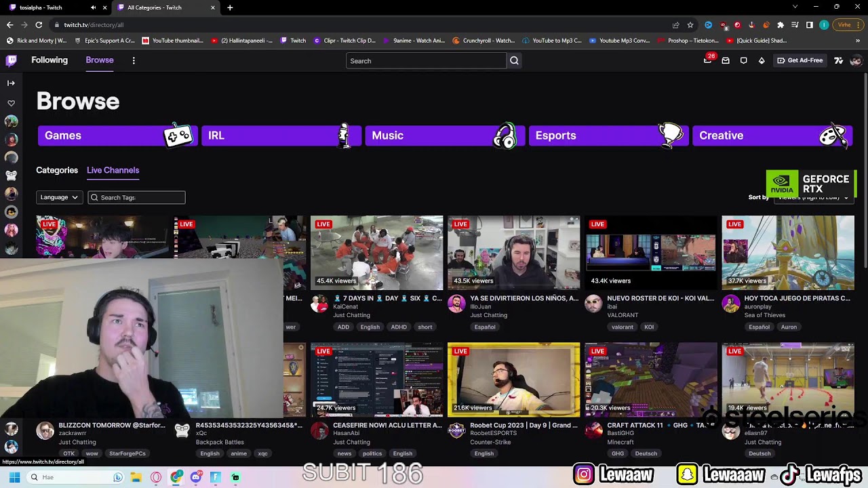The image size is (868, 488).
Task: Click the search magnifier button
Action: pos(514,61)
